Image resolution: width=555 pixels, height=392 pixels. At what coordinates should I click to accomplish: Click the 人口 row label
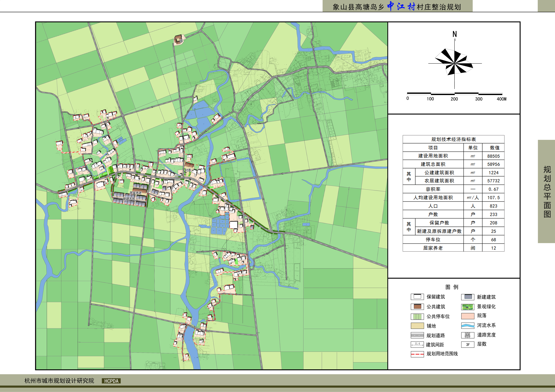pos(433,206)
